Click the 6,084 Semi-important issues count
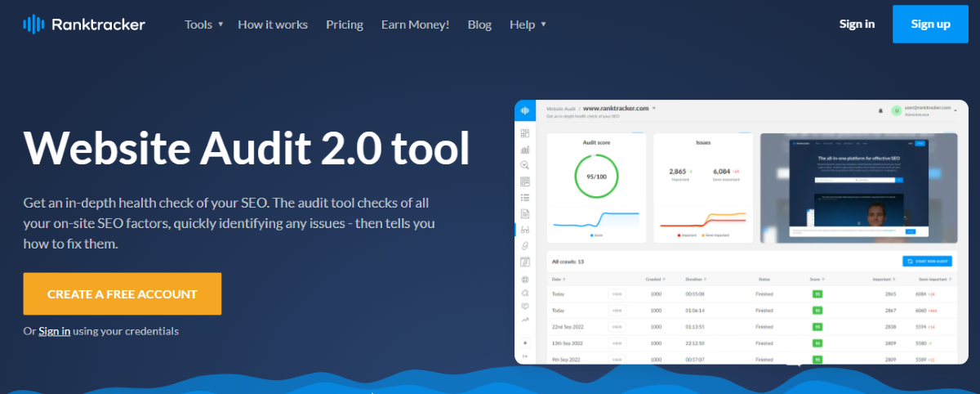980x394 pixels. tap(721, 172)
